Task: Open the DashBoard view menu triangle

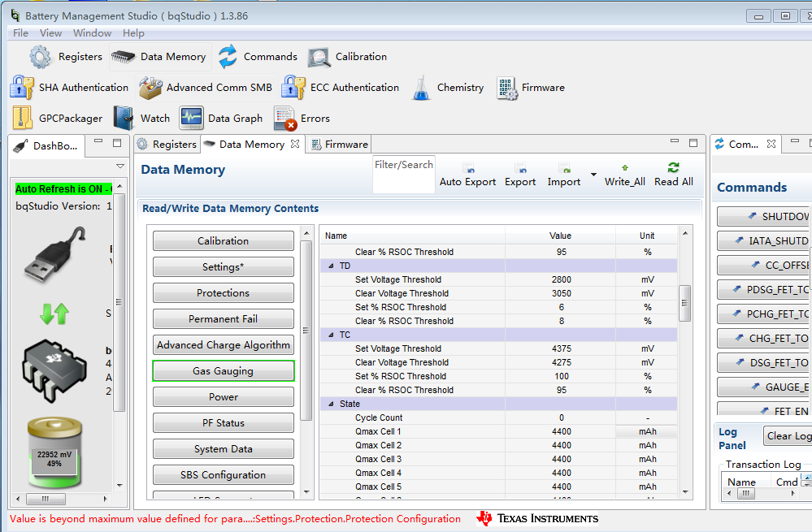Action: coord(120,167)
